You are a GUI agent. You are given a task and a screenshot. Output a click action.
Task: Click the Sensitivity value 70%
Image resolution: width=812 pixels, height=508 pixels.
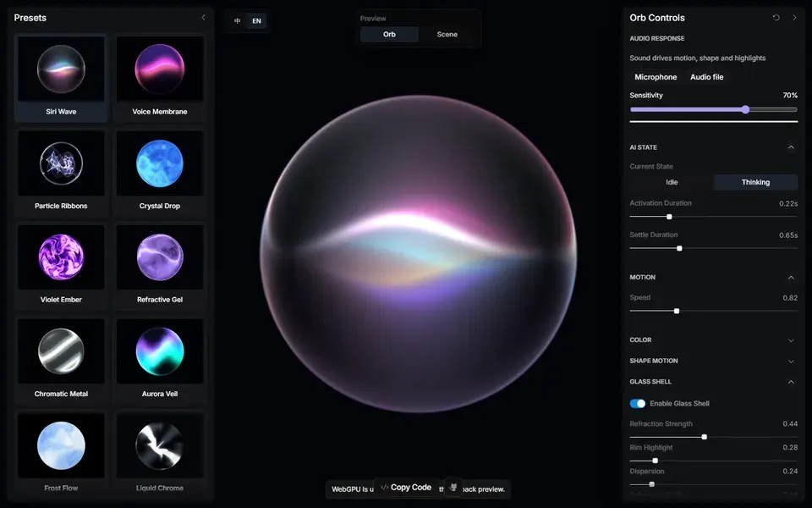click(x=790, y=96)
